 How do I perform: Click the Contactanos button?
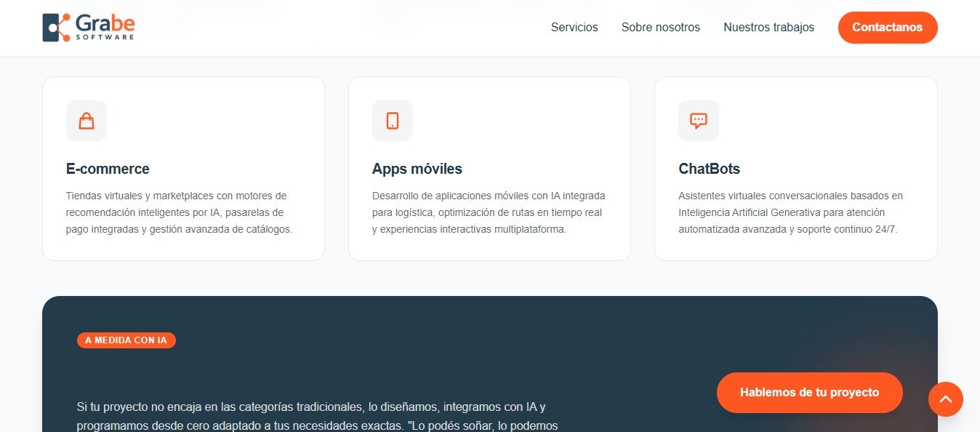(x=888, y=28)
